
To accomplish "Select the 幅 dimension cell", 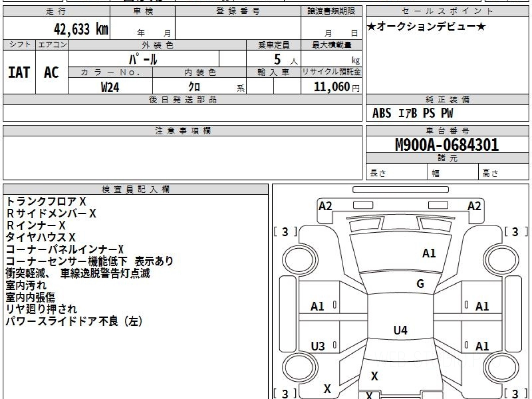I will click(453, 172).
